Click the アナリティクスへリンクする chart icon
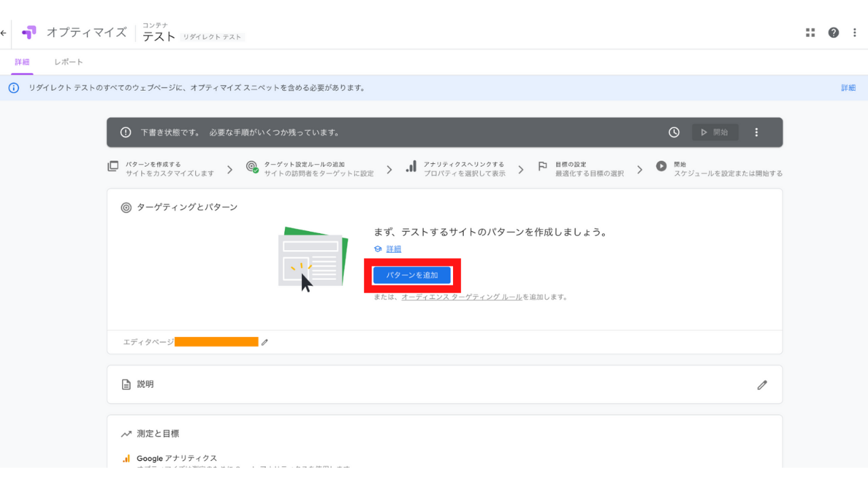Viewport: 868px width, 488px height. pyautogui.click(x=411, y=166)
